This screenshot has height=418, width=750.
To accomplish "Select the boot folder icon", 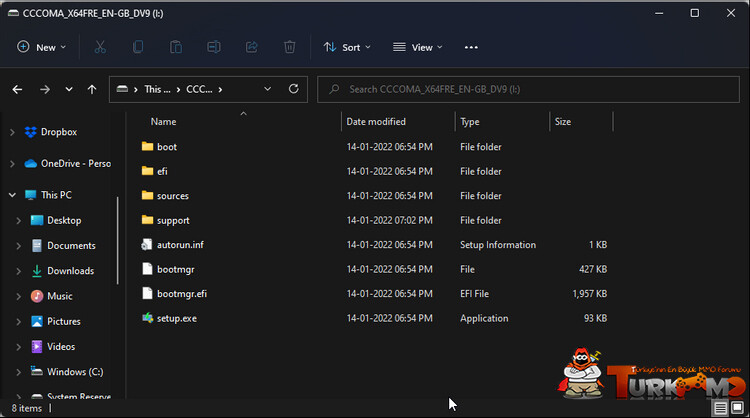I will pyautogui.click(x=147, y=146).
